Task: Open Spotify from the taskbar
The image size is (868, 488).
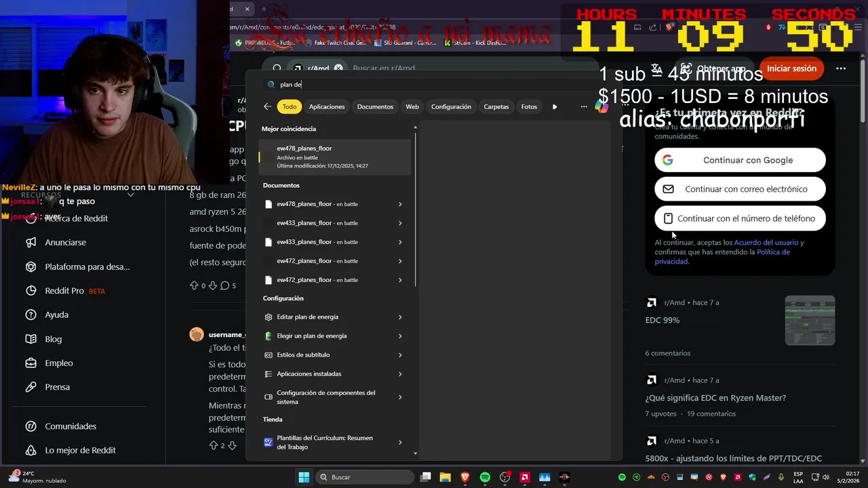Action: 485,477
